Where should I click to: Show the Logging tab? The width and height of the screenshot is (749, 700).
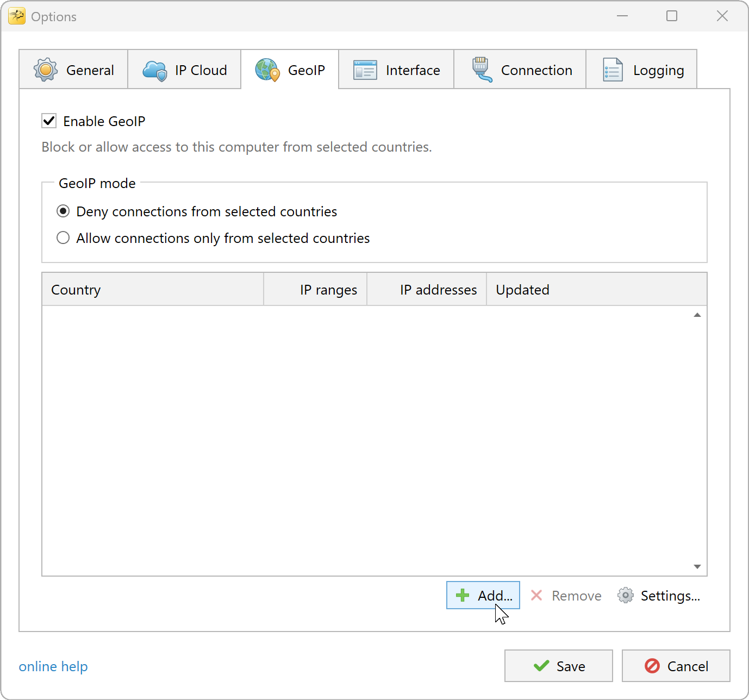coord(642,70)
